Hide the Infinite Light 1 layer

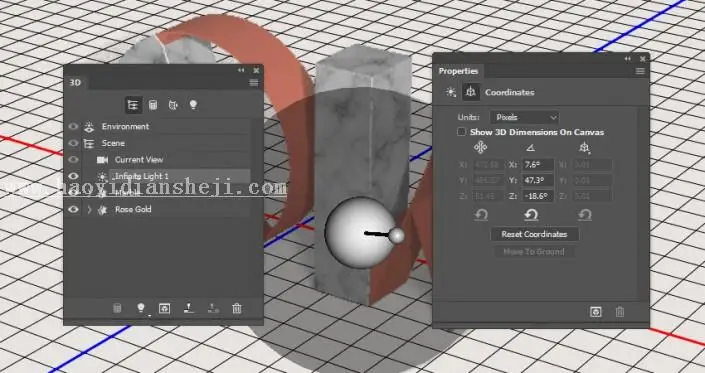(x=73, y=176)
